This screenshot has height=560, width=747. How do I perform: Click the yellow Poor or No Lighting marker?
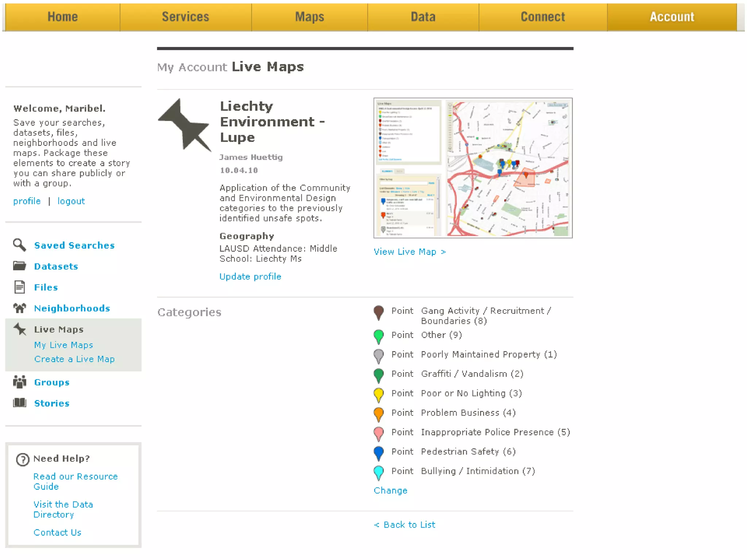(379, 394)
